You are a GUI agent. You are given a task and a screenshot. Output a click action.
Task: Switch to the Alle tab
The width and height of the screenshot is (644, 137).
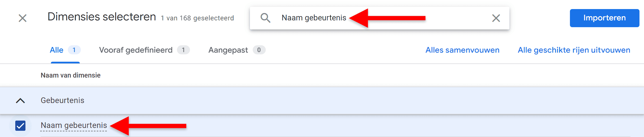click(x=57, y=50)
